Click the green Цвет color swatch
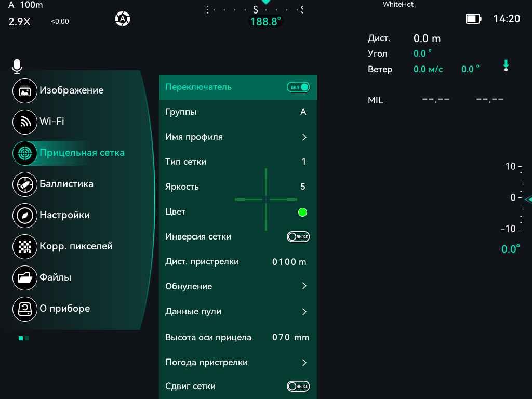This screenshot has width=532, height=399. pos(302,212)
